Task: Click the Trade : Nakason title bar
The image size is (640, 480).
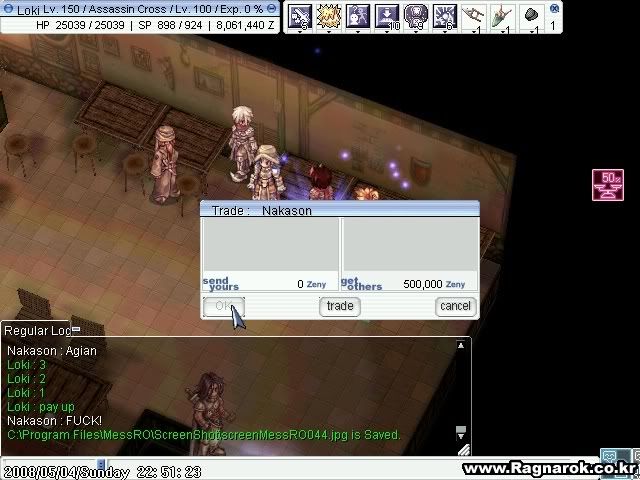Action: [x=340, y=210]
